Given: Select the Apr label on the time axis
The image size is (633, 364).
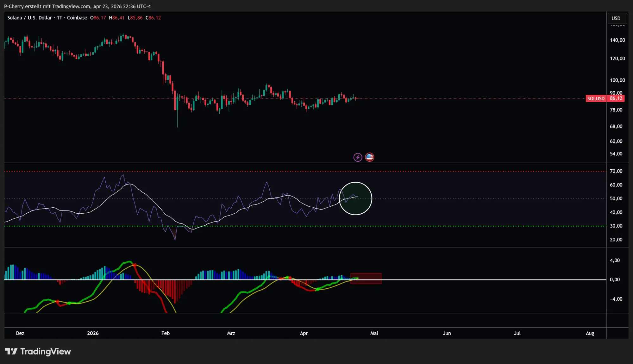Looking at the screenshot, I should (x=304, y=333).
